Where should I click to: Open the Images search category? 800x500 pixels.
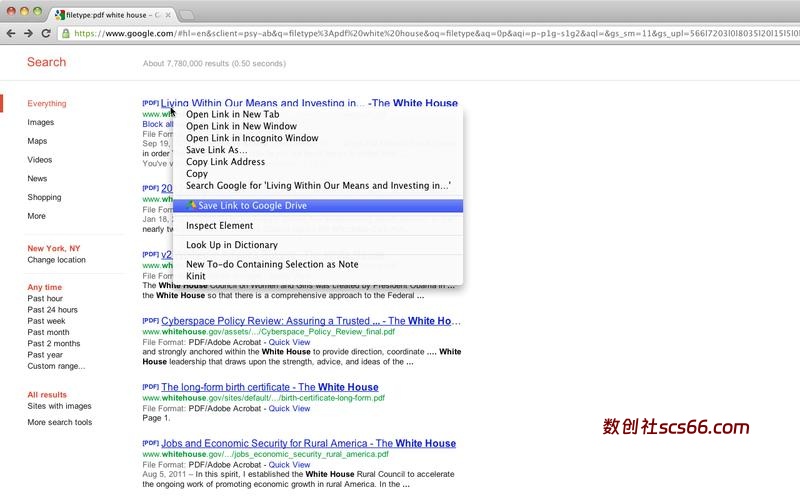click(41, 122)
